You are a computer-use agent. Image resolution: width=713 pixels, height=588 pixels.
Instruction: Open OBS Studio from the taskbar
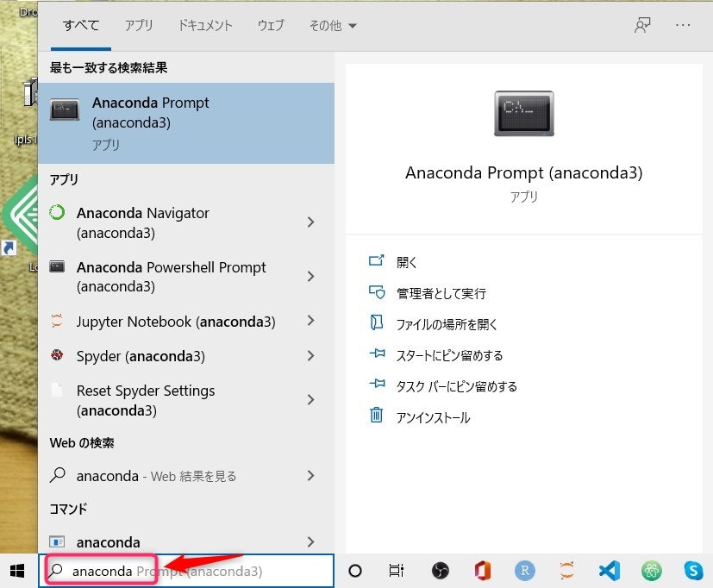pos(440,570)
